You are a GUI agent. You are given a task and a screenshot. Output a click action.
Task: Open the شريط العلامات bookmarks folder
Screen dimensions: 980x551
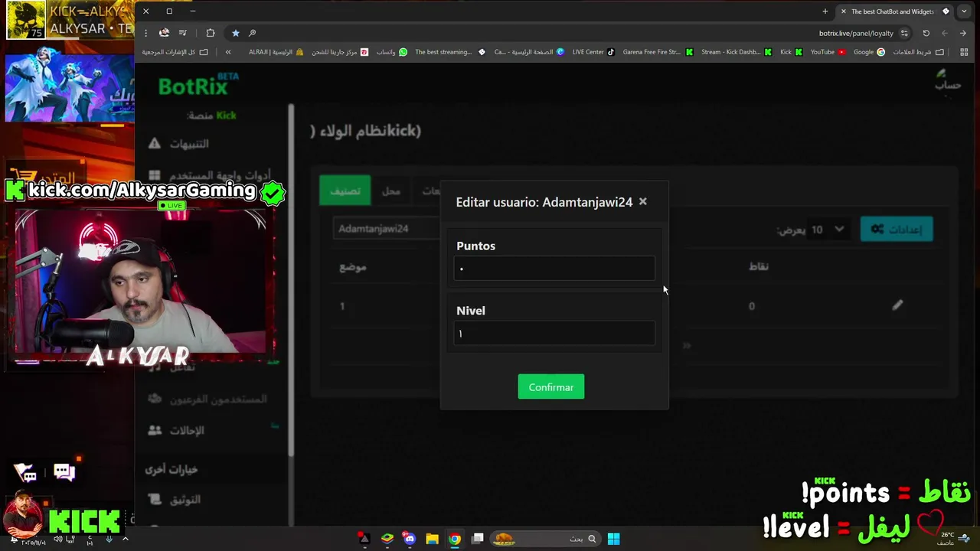pyautogui.click(x=918, y=52)
